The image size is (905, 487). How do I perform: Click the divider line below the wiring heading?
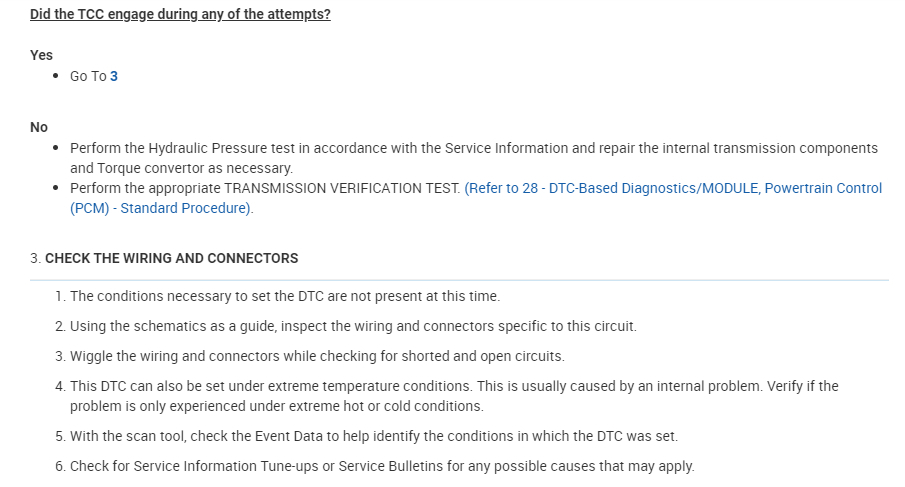click(x=459, y=280)
